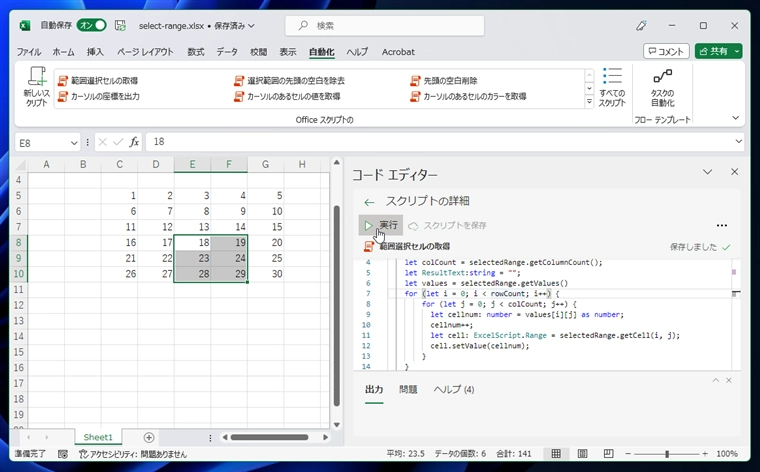Viewport: 760px width, 472px height.
Task: Select the カーソルの座標を出力 script
Action: pyautogui.click(x=99, y=96)
